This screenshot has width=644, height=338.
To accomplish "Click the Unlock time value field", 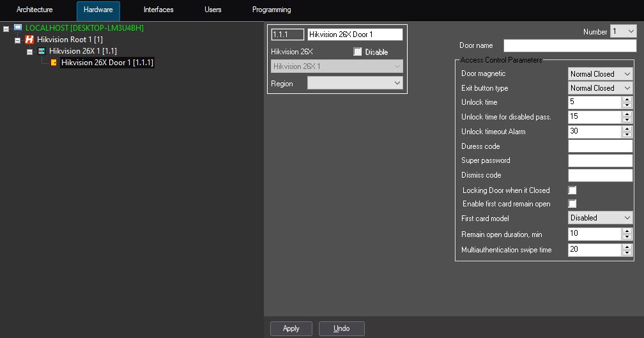I will 594,102.
